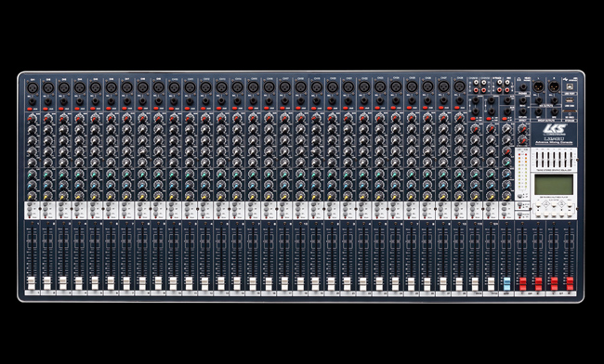604x364 pixels.
Task: Click the channel 1 light-blue aux knob
Action: coord(32,186)
